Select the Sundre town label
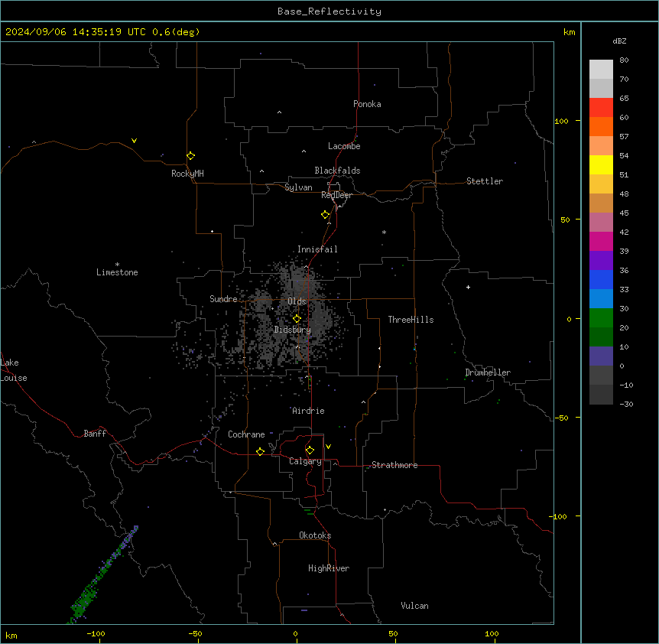 (223, 299)
